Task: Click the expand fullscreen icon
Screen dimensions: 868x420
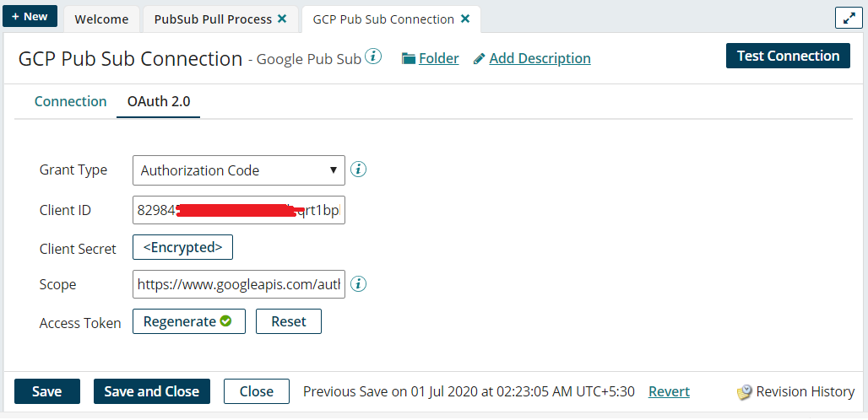Action: click(x=848, y=18)
